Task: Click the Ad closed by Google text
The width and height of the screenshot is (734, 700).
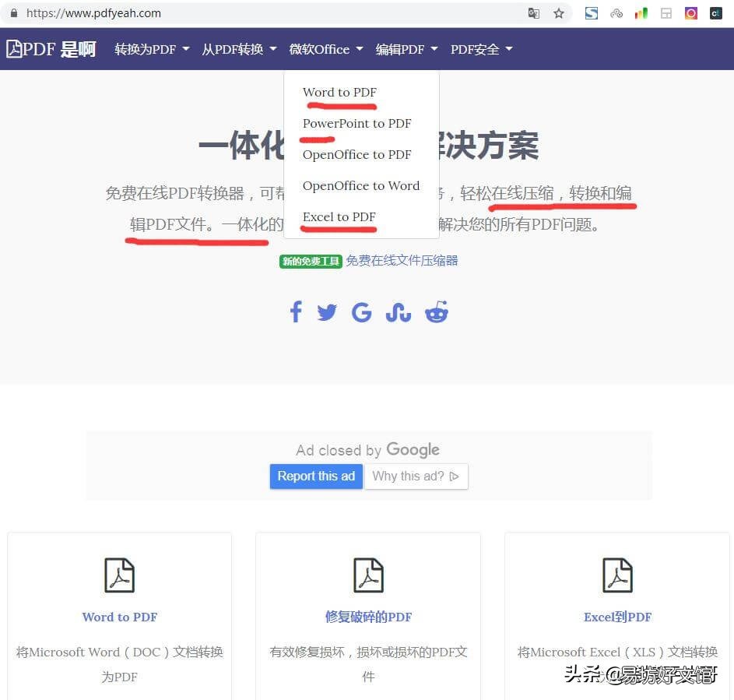Action: [x=368, y=450]
